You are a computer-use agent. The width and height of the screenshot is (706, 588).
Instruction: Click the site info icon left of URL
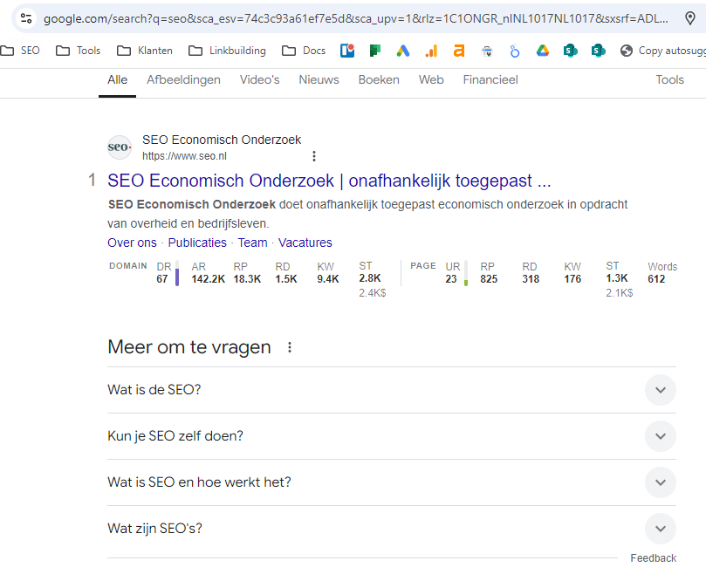coord(26,17)
